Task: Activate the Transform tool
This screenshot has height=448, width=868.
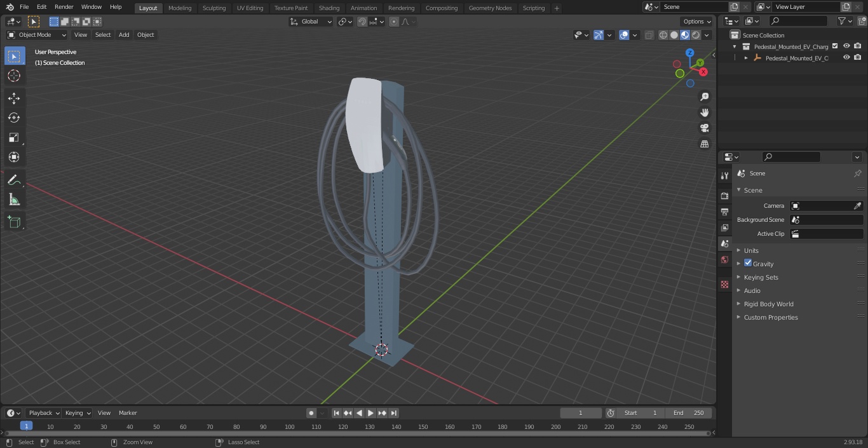Action: pyautogui.click(x=14, y=157)
